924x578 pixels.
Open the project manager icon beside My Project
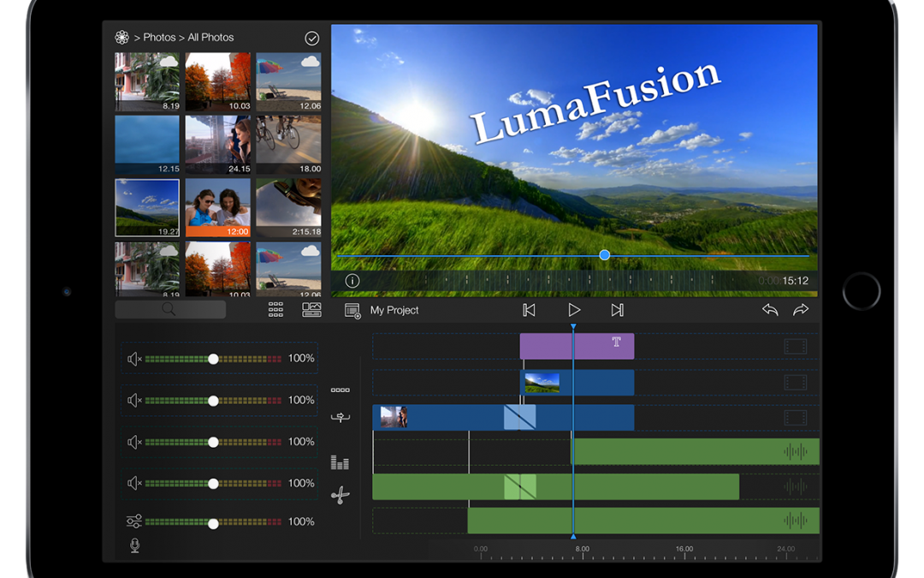click(352, 311)
